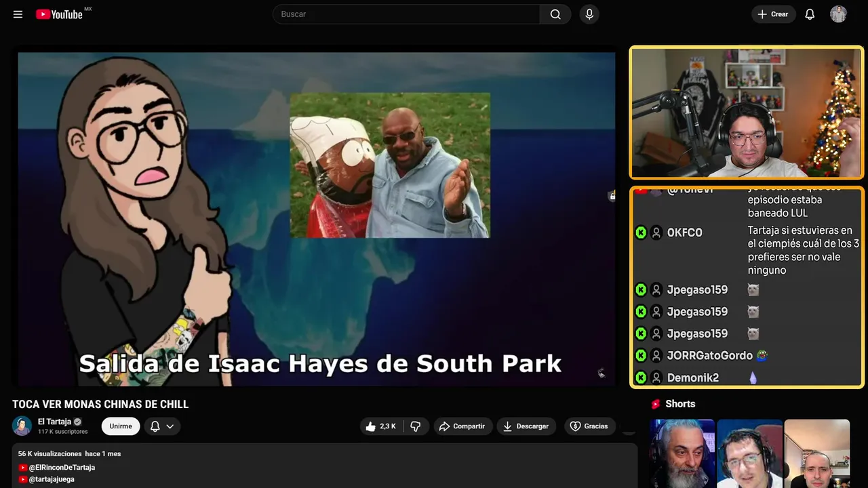This screenshot has width=868, height=488.
Task: Click the Unirme join button
Action: 121,426
